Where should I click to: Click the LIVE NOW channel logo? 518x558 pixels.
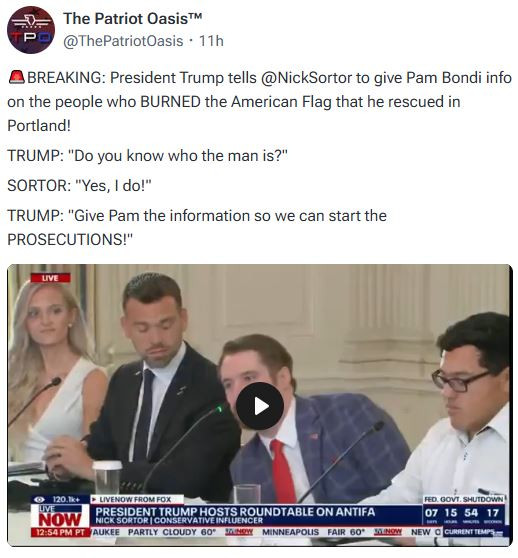(60, 517)
